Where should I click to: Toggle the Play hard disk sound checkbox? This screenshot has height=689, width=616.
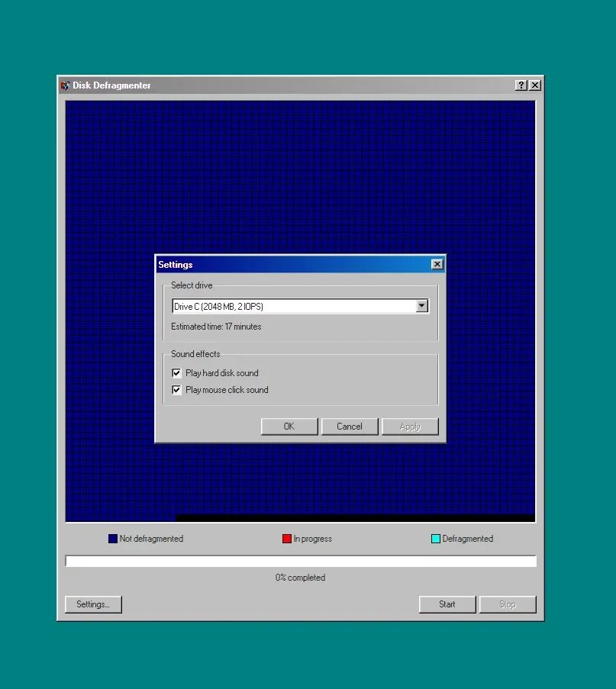177,373
